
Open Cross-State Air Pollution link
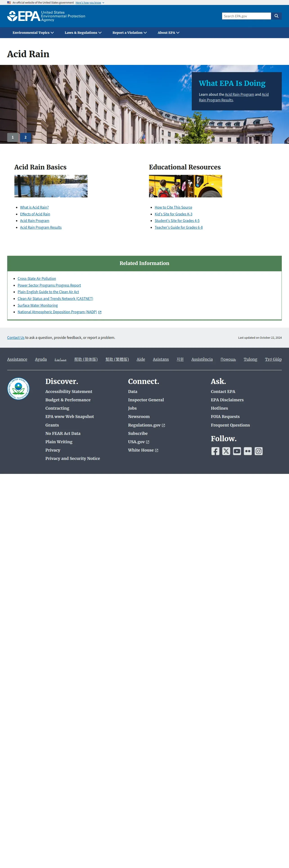(x=37, y=279)
